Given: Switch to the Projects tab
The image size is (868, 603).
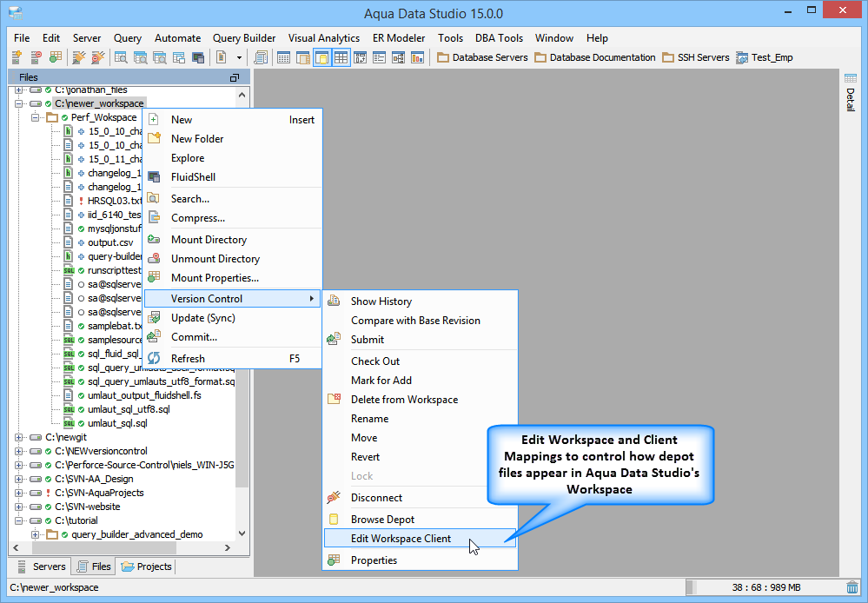Looking at the screenshot, I should pyautogui.click(x=147, y=567).
